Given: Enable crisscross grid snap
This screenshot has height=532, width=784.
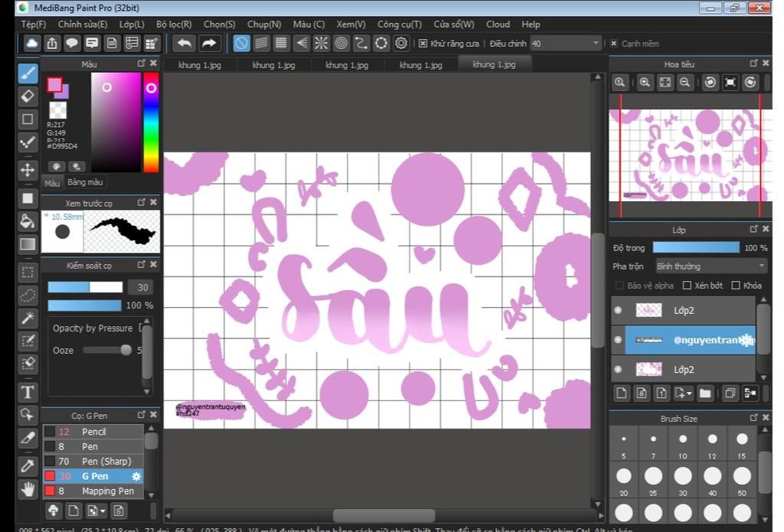Looking at the screenshot, I should 281,44.
